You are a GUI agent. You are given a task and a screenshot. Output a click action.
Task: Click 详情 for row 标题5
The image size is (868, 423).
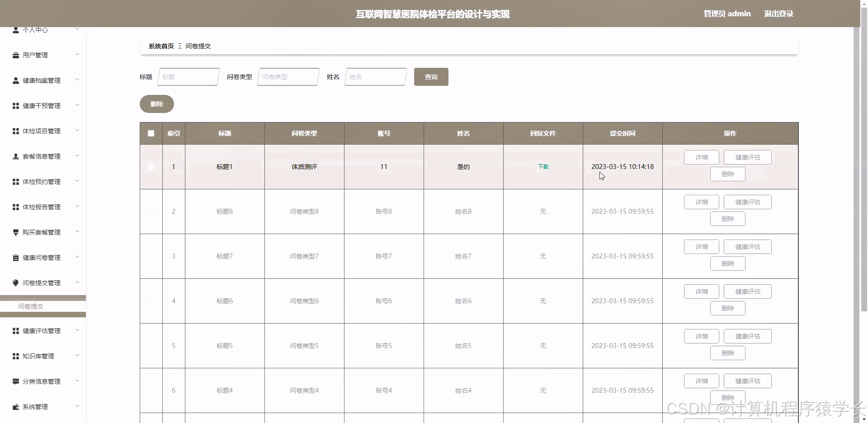[702, 336]
